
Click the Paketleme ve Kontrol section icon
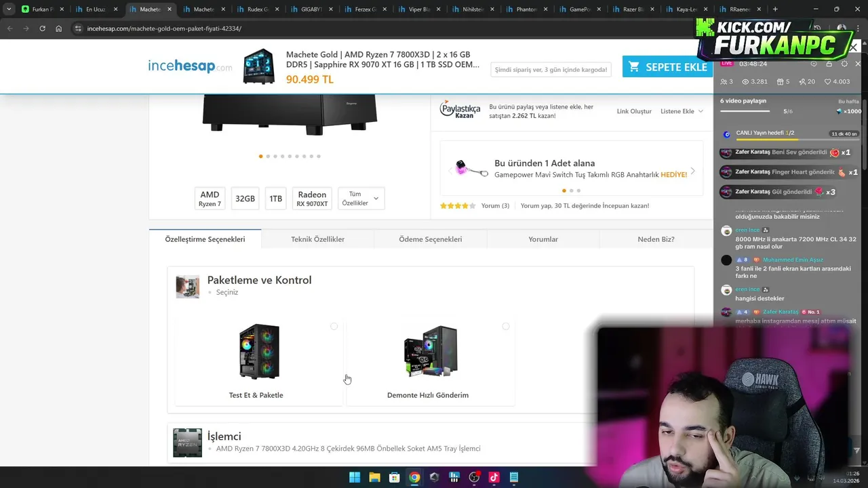pos(188,287)
